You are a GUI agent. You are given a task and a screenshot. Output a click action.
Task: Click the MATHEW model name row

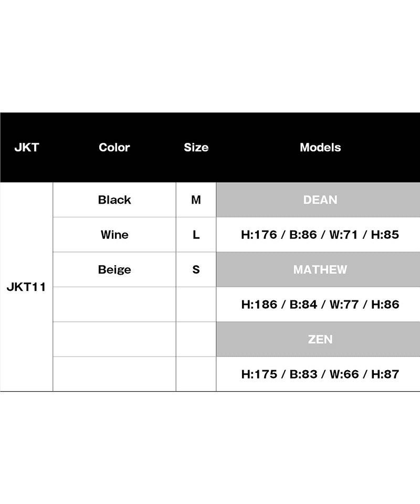[x=320, y=270]
